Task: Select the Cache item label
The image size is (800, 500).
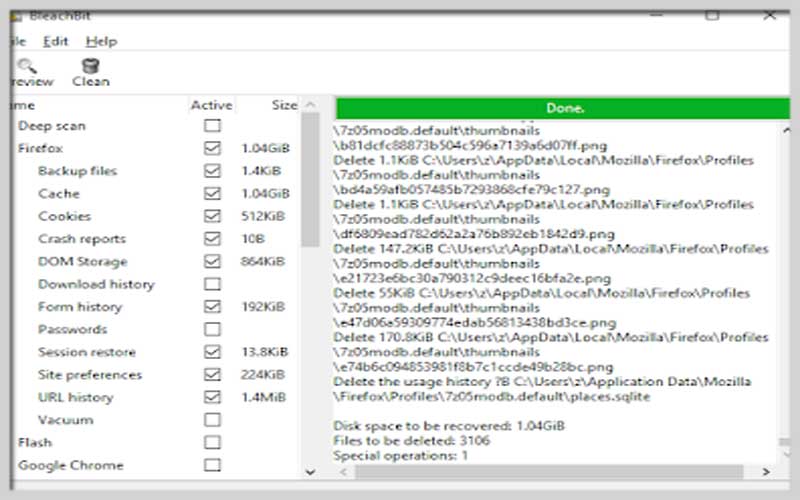Action: tap(59, 193)
